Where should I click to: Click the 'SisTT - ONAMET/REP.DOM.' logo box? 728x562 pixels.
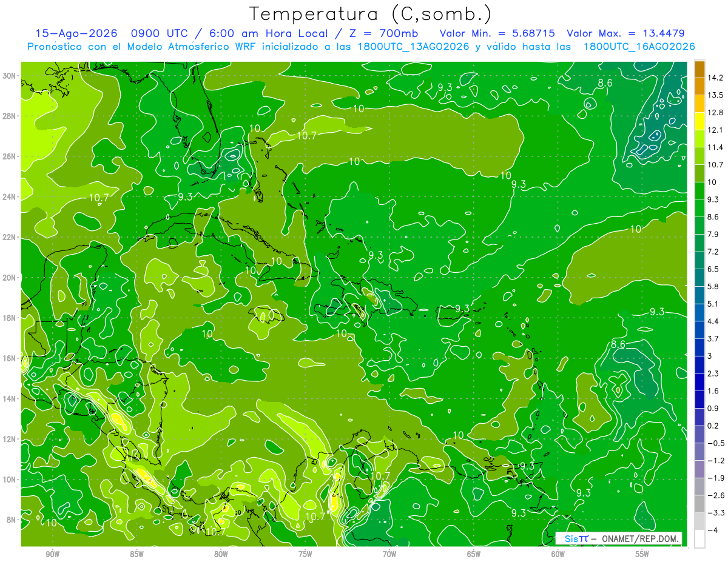619,538
